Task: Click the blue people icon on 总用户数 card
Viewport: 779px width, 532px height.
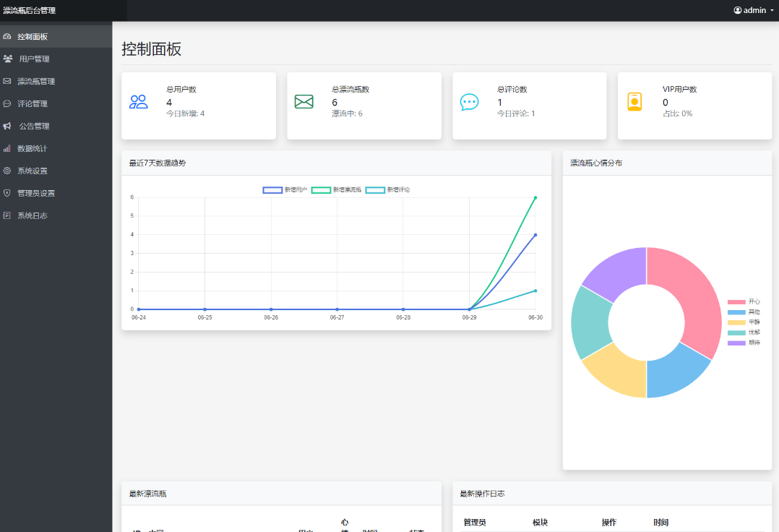Action: pyautogui.click(x=139, y=102)
